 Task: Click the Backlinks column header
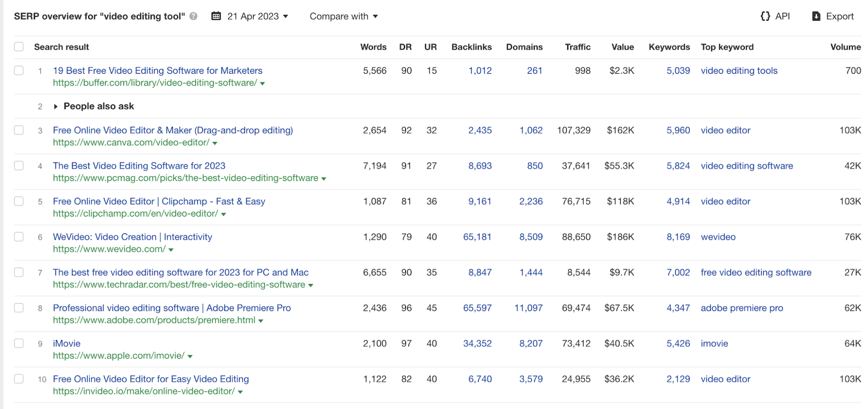[472, 47]
